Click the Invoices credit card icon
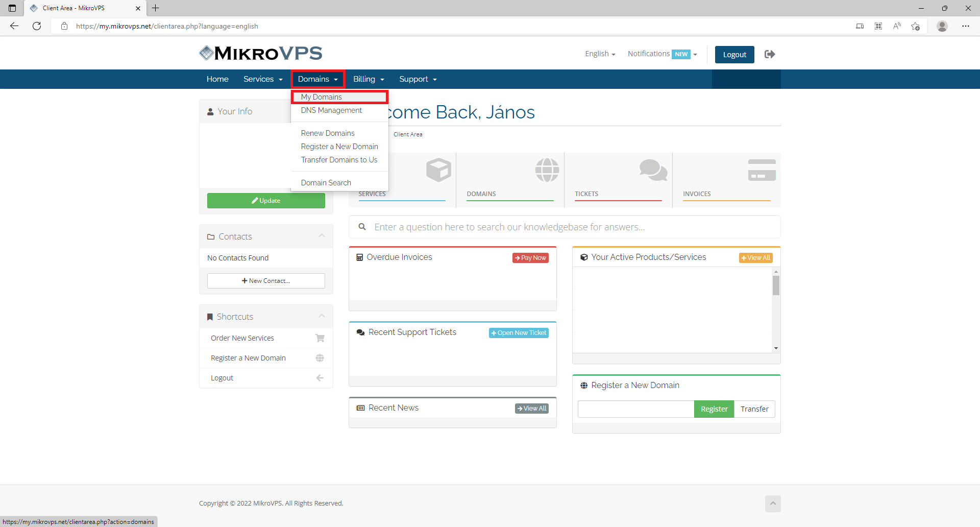Screen dimensions: 980x527 click(x=762, y=170)
